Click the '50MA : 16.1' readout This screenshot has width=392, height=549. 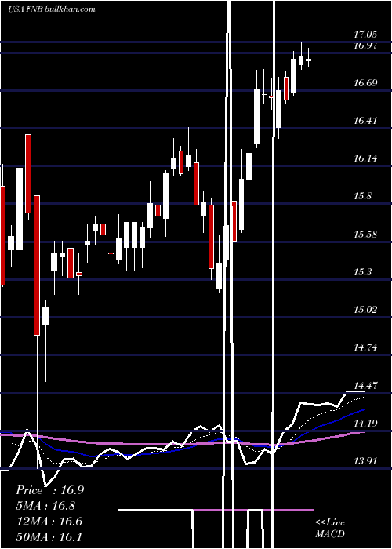click(x=49, y=537)
